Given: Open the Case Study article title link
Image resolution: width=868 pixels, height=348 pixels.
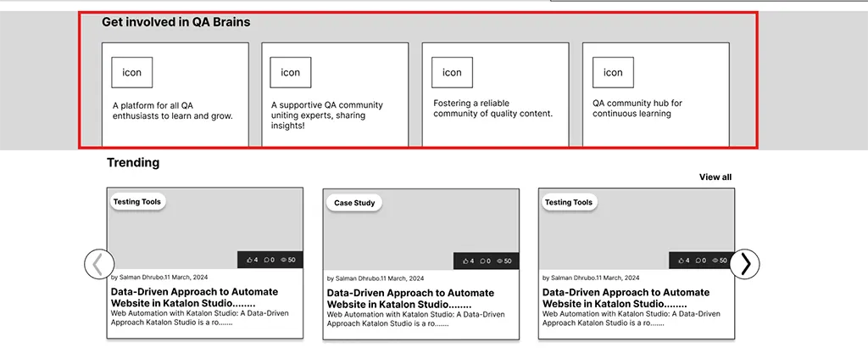Looking at the screenshot, I should [410, 298].
